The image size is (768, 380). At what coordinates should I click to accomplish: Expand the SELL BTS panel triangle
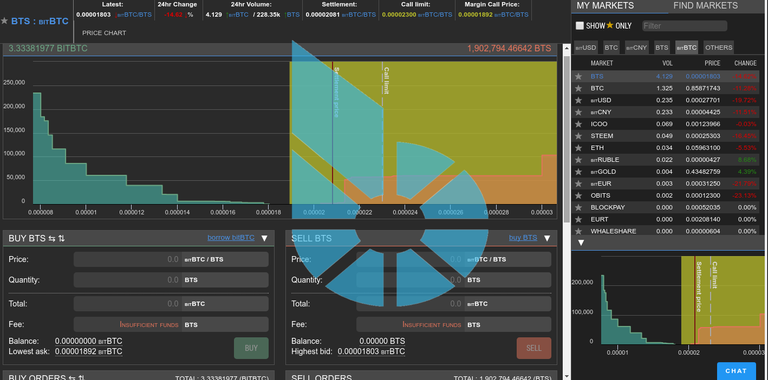coord(547,238)
